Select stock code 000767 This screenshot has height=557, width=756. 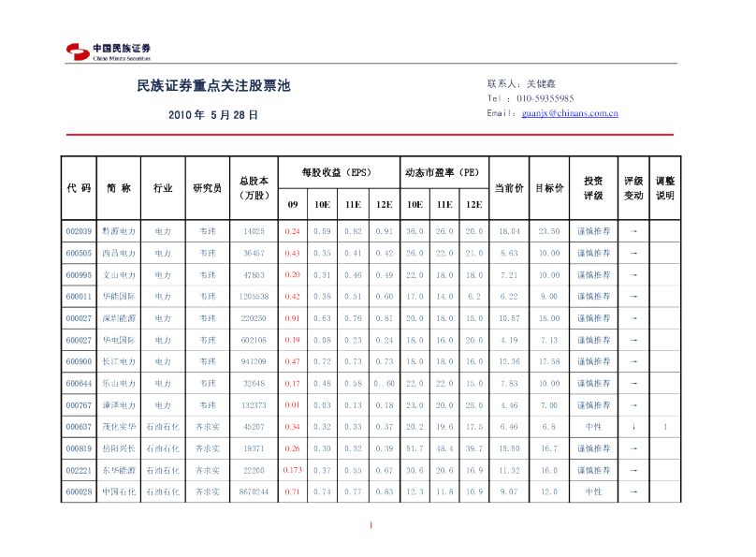click(x=79, y=404)
